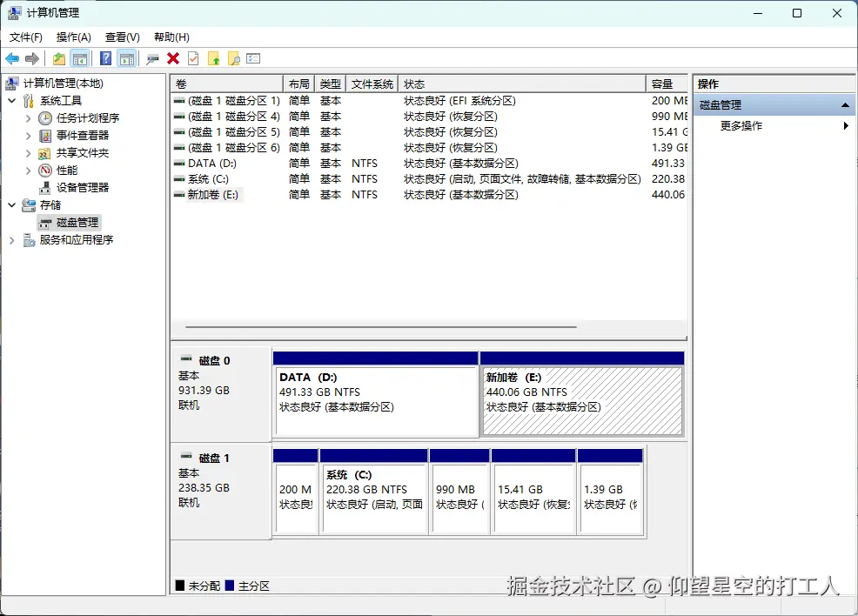The height and width of the screenshot is (616, 858).
Task: Expand the 任务计划程序 tree node
Action: click(28, 117)
